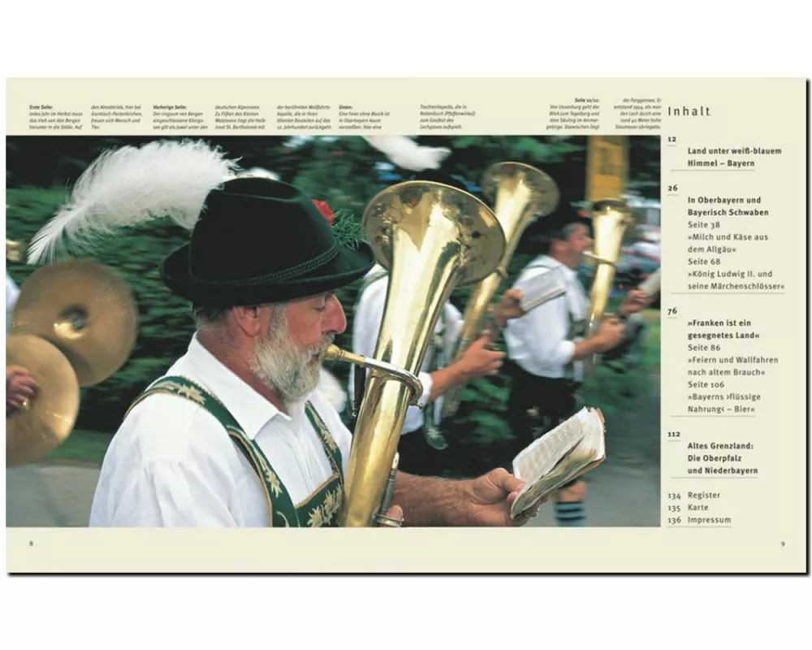
Task: Select page number 26 in contents
Action: (672, 188)
